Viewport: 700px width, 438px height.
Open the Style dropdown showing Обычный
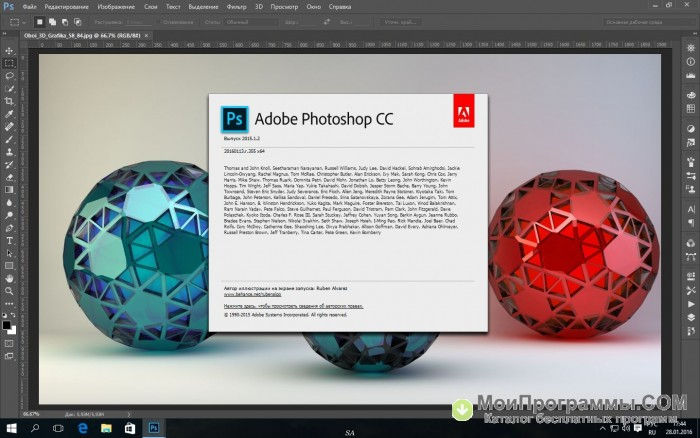point(250,21)
